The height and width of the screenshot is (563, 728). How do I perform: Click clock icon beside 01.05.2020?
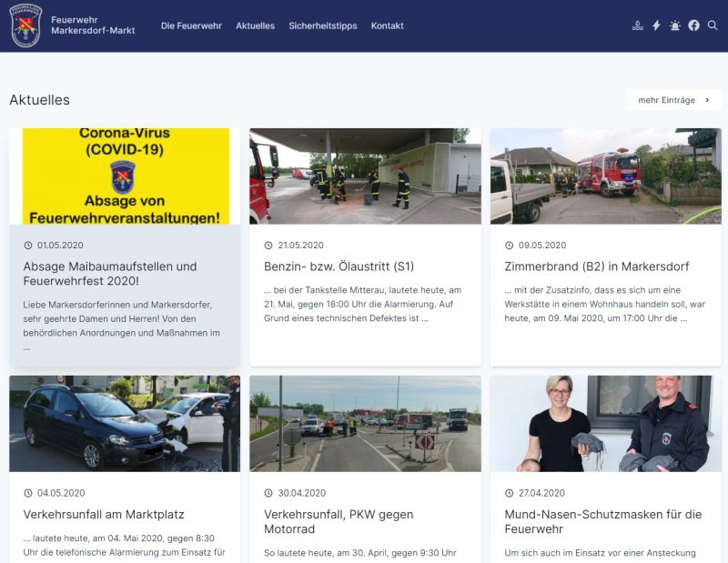(x=28, y=245)
